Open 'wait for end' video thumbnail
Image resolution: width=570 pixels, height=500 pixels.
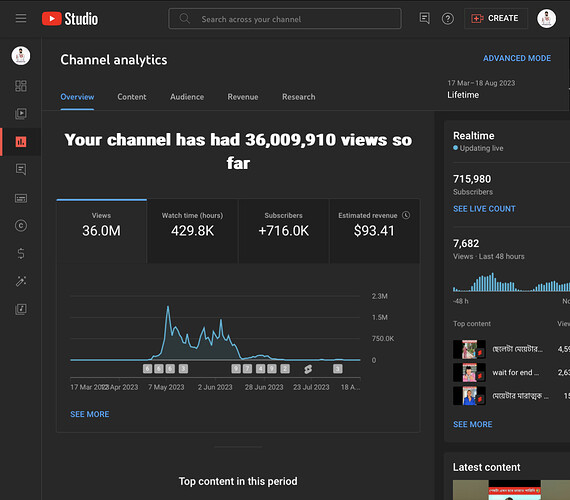pyautogui.click(x=469, y=373)
